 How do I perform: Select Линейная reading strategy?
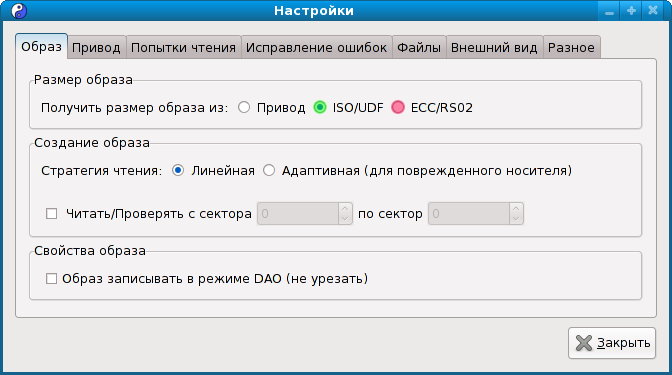pos(178,171)
